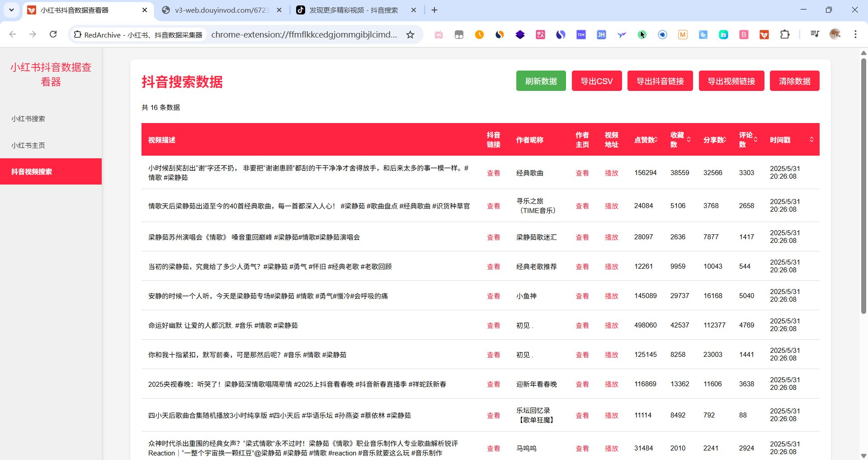Click the 视频描述 column header
The width and height of the screenshot is (868, 460).
pos(162,140)
